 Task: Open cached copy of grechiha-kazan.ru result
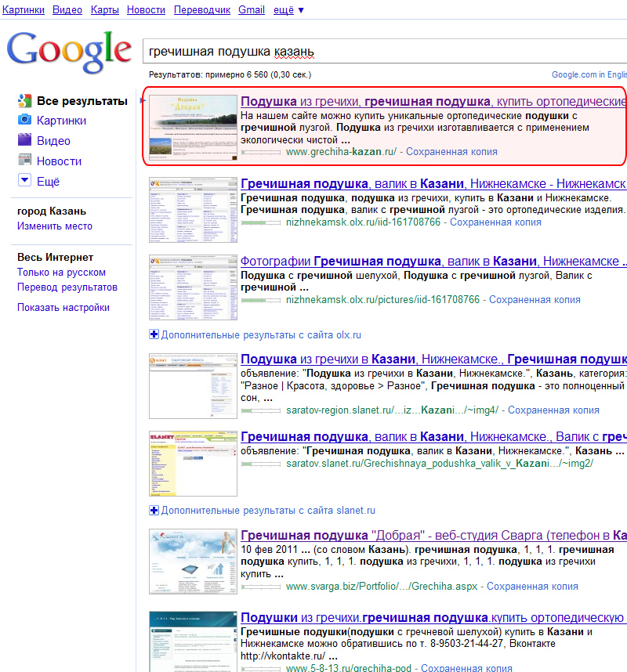click(x=451, y=152)
